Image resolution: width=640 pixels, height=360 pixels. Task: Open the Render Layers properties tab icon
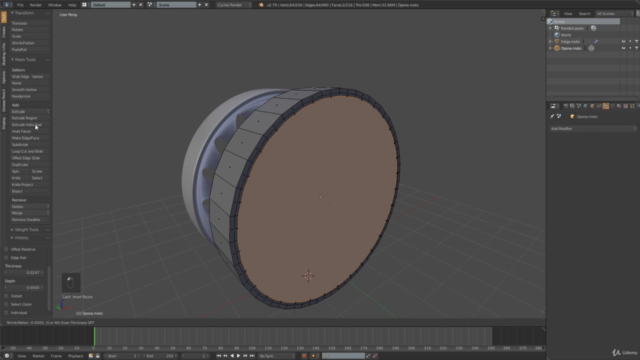tap(572, 106)
